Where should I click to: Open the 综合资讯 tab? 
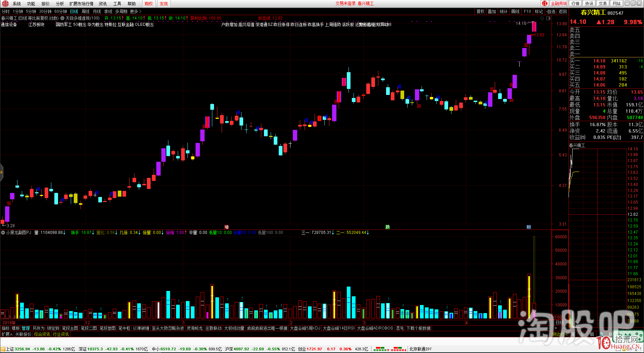click(x=42, y=334)
